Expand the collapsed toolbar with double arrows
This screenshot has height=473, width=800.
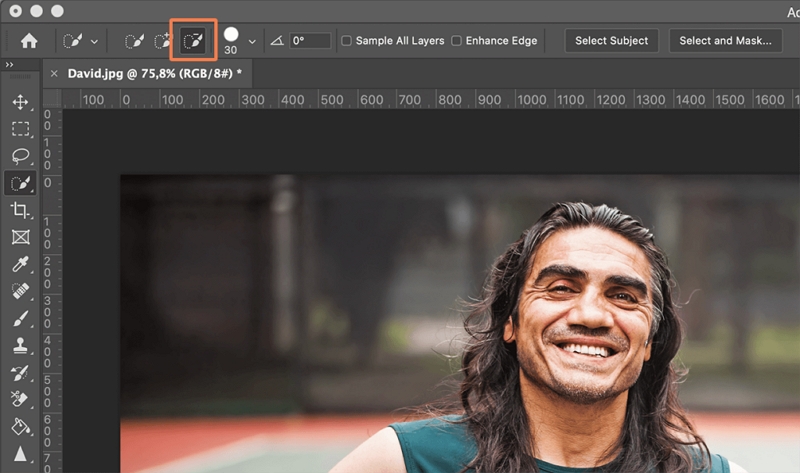(x=9, y=64)
